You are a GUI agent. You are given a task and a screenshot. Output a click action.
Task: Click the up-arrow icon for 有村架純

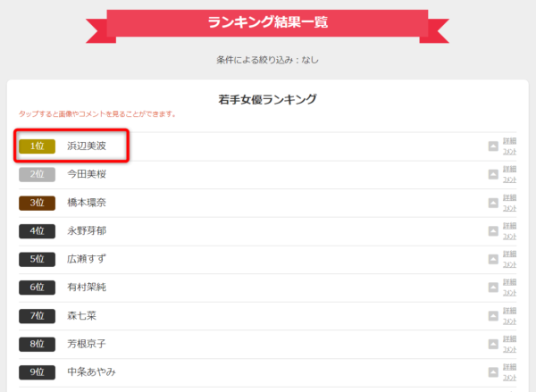pos(493,288)
